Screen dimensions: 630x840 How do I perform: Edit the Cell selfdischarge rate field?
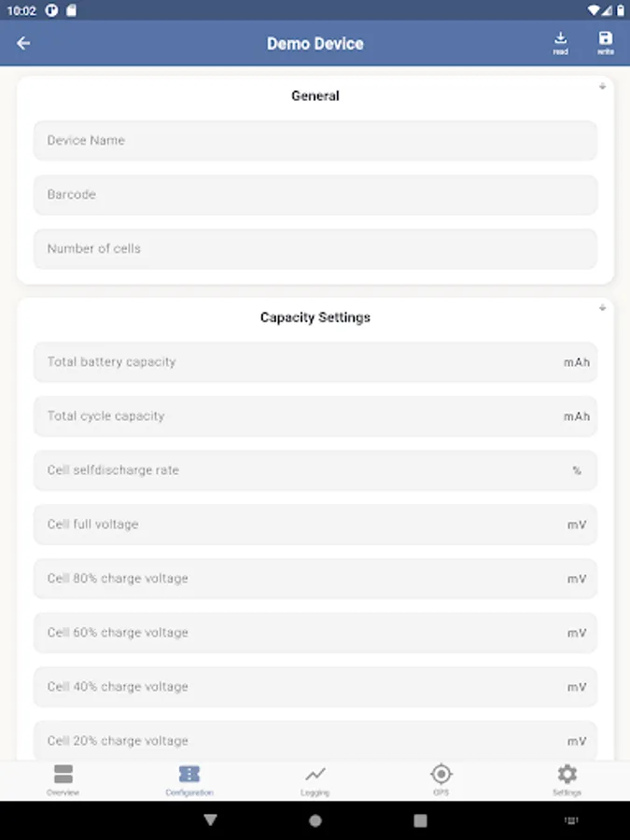pyautogui.click(x=299, y=470)
